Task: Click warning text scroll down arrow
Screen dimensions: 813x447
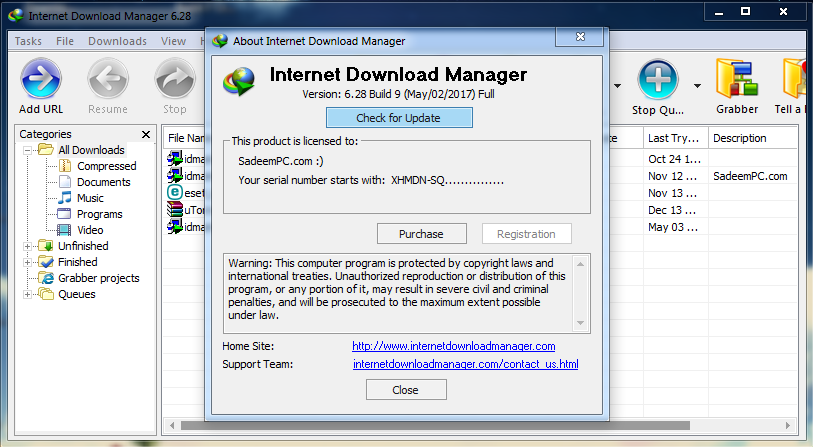Action: pyautogui.click(x=580, y=323)
